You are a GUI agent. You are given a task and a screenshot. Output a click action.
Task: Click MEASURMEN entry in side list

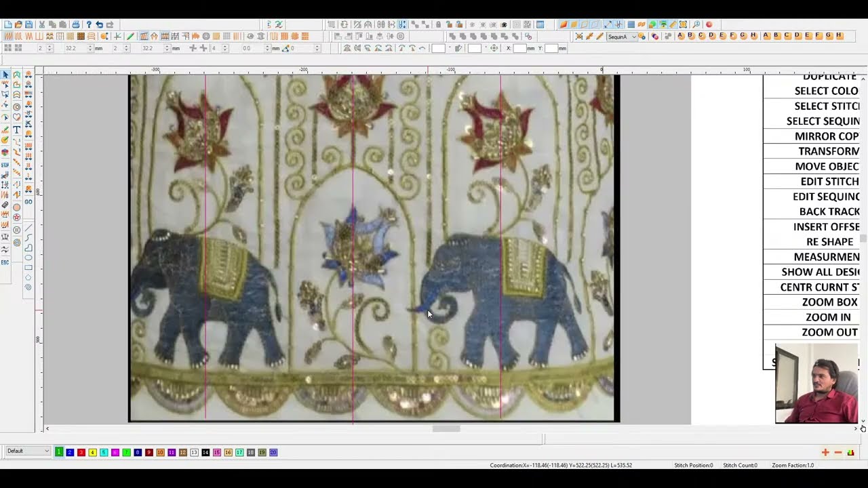click(x=827, y=257)
